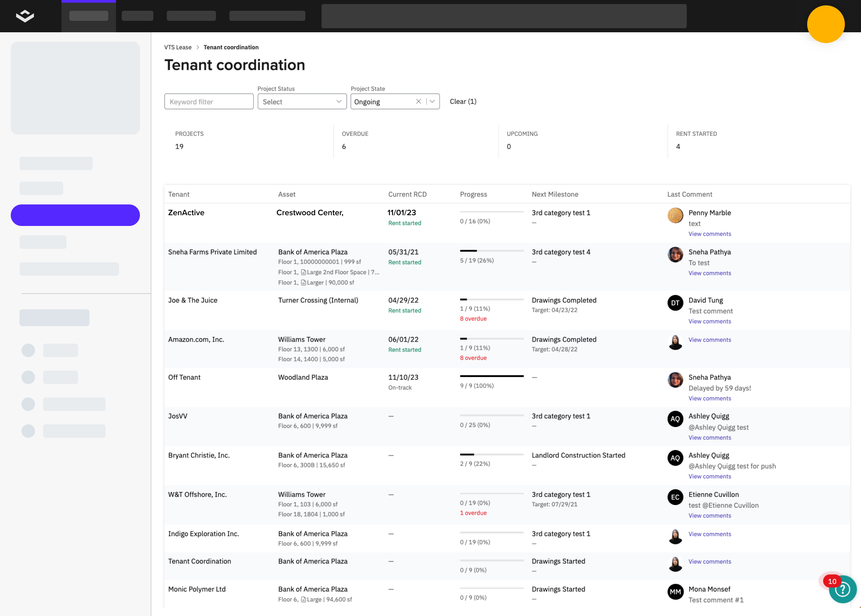861x616 pixels.
Task: Click document icon beside Large 94,600 sf
Action: coord(303,599)
